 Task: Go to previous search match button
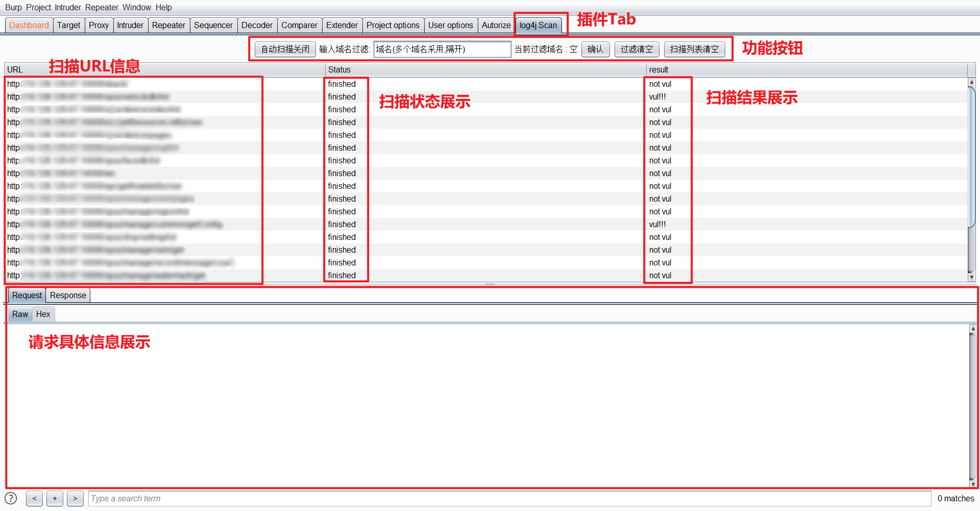click(x=34, y=499)
